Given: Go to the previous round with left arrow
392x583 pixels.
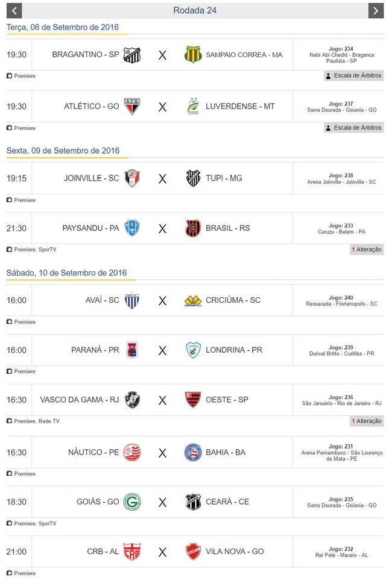Looking at the screenshot, I should click(x=14, y=10).
